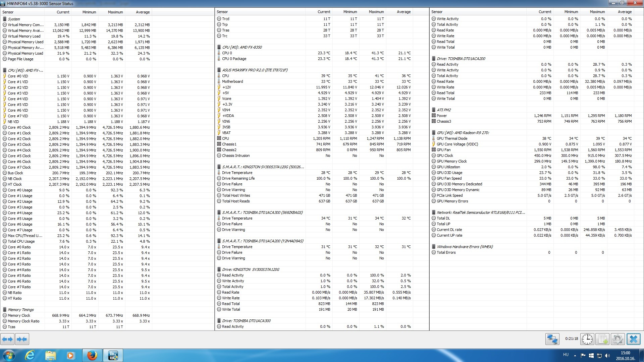Click the shrink columns inward-arrows button
The height and width of the screenshot is (362, 644).
(22, 339)
